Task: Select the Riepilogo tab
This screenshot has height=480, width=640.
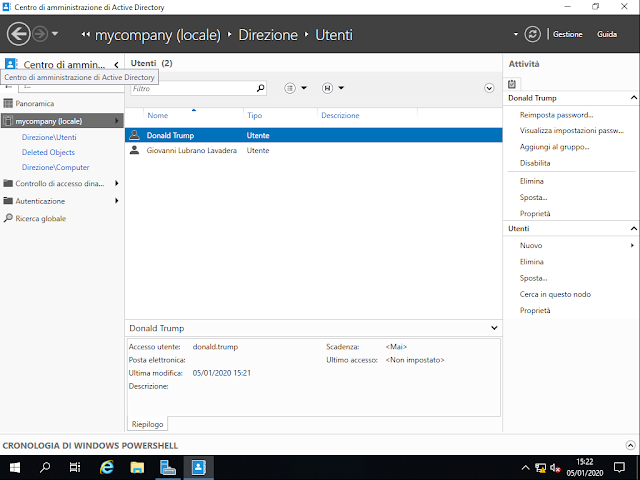Action: pos(147,424)
